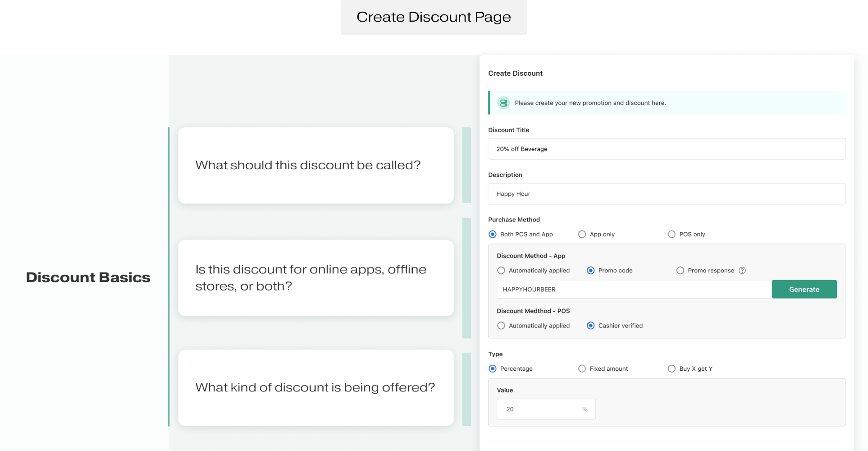
Task: Click the Create Discount Page title label
Action: tap(434, 17)
